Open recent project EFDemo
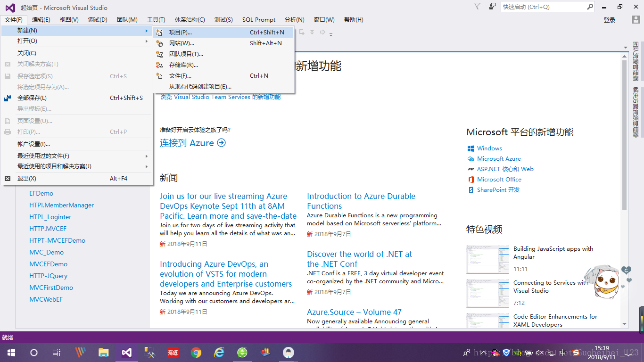This screenshot has width=644, height=362. [41, 193]
